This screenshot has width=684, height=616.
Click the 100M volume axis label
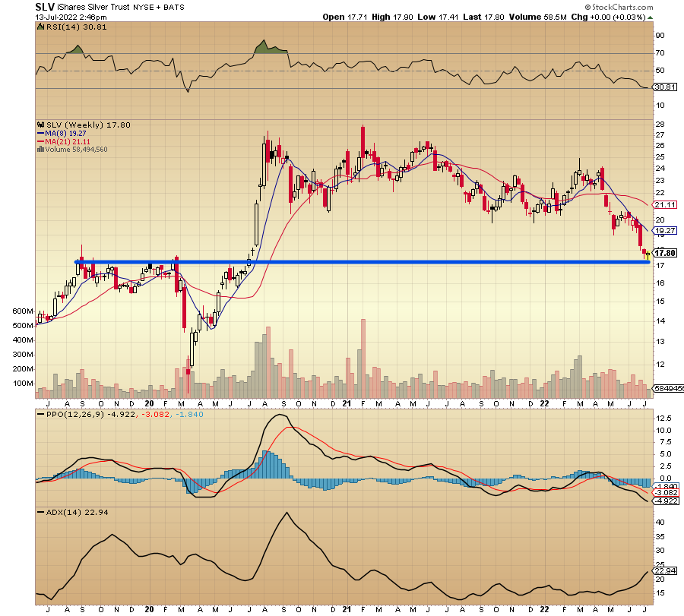click(x=24, y=384)
